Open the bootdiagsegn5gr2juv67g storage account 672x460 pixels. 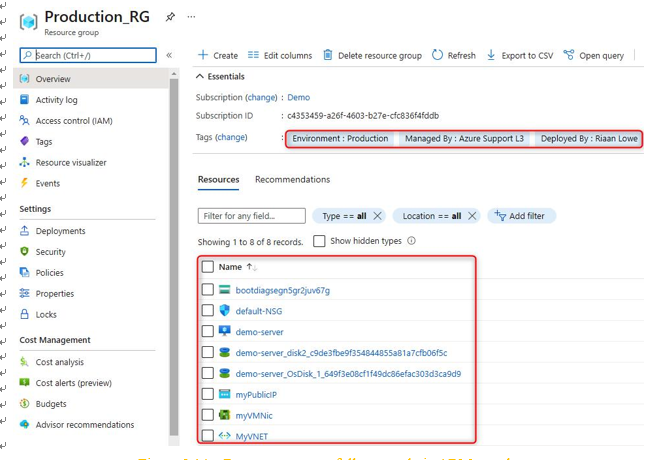[283, 290]
